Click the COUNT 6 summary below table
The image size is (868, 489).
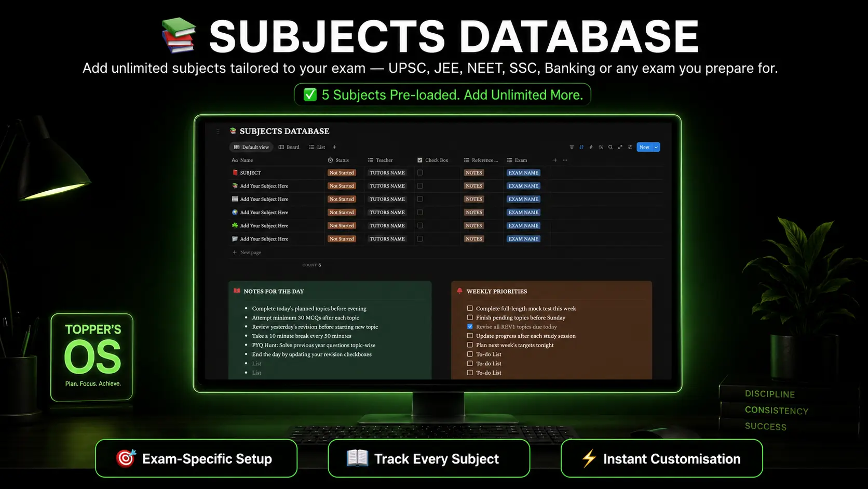(x=311, y=265)
